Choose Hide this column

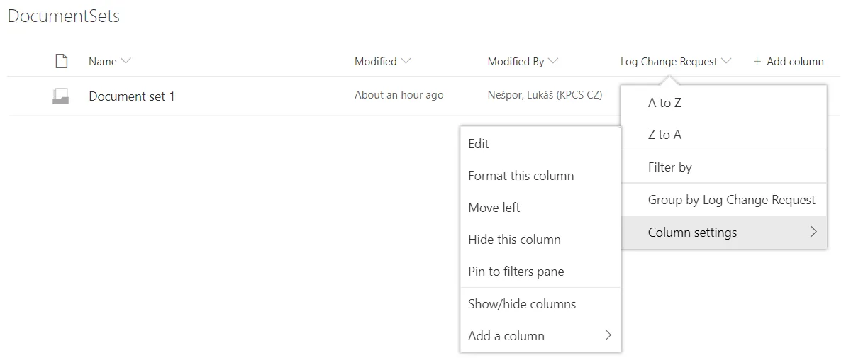click(x=514, y=240)
